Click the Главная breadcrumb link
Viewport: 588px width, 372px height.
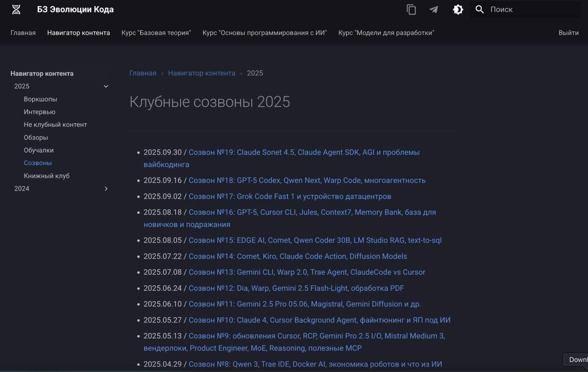click(142, 73)
